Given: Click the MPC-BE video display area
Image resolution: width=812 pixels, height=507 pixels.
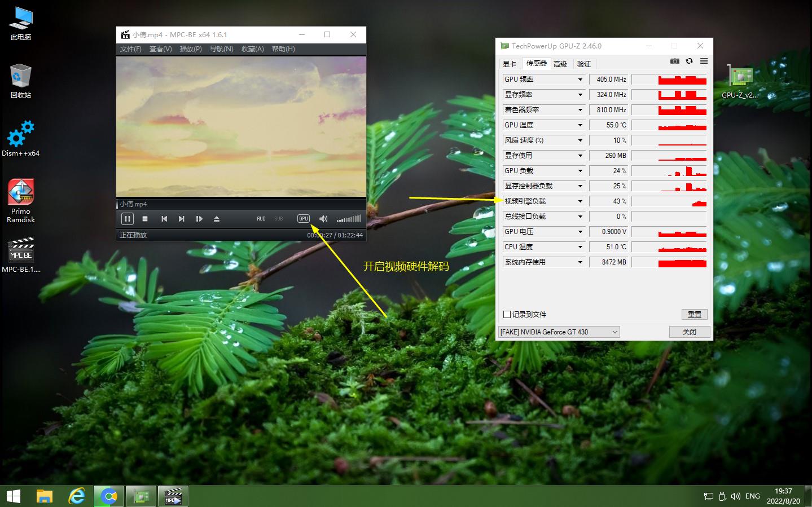Looking at the screenshot, I should [x=241, y=126].
